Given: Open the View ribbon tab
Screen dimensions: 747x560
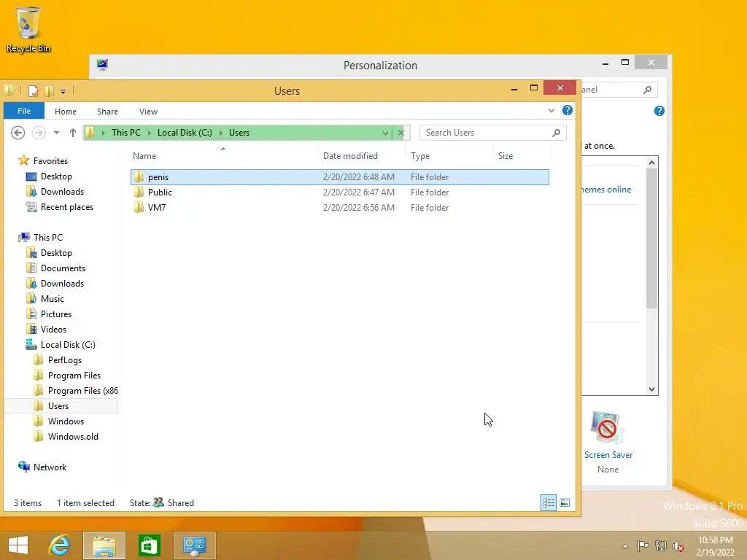Looking at the screenshot, I should click(148, 112).
